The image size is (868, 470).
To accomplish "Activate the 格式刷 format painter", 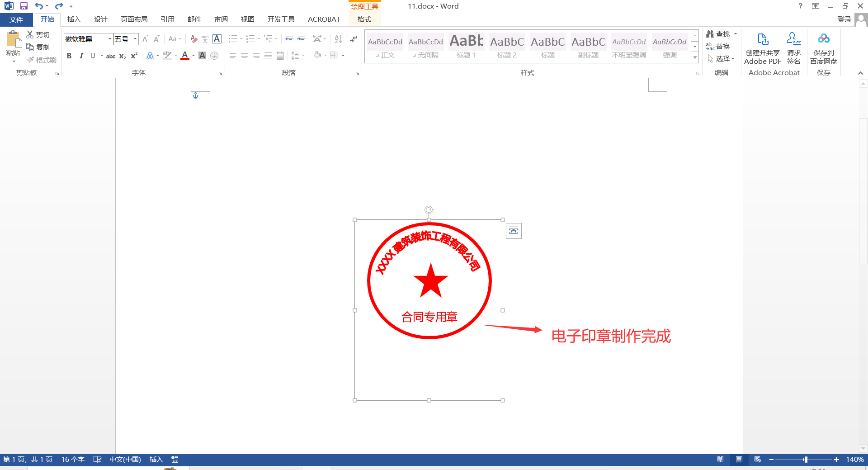I will [x=42, y=60].
